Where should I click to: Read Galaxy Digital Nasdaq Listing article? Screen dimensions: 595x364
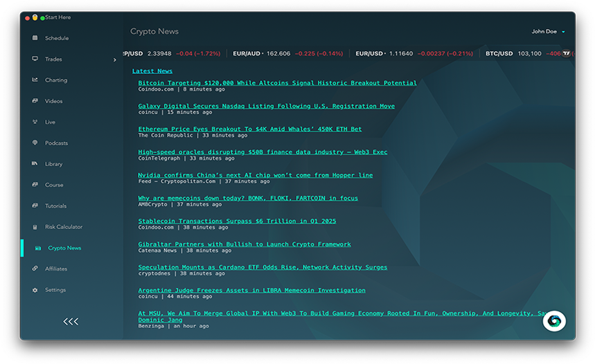point(266,106)
